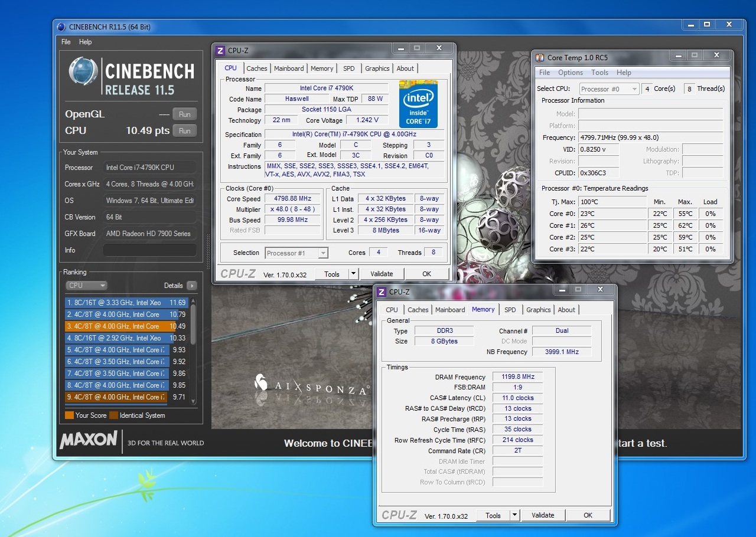This screenshot has width=756, height=537.
Task: Click the MAXON logo
Action: (89, 440)
